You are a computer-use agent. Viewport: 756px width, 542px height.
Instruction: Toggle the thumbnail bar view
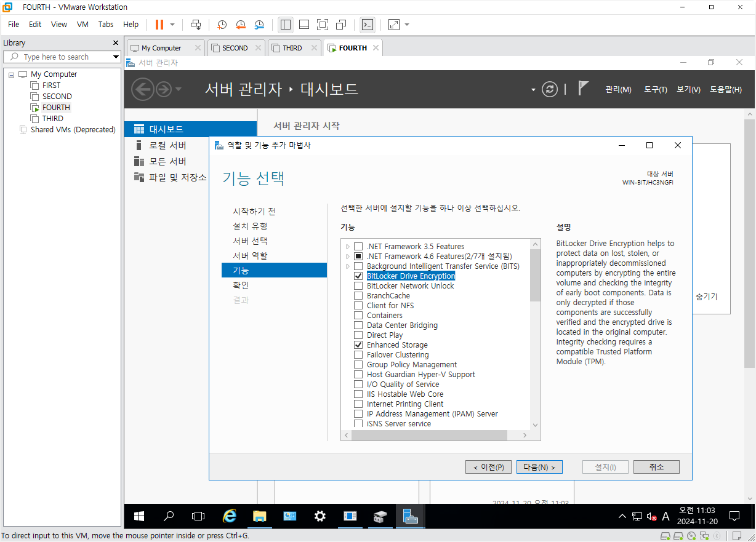[x=304, y=25]
